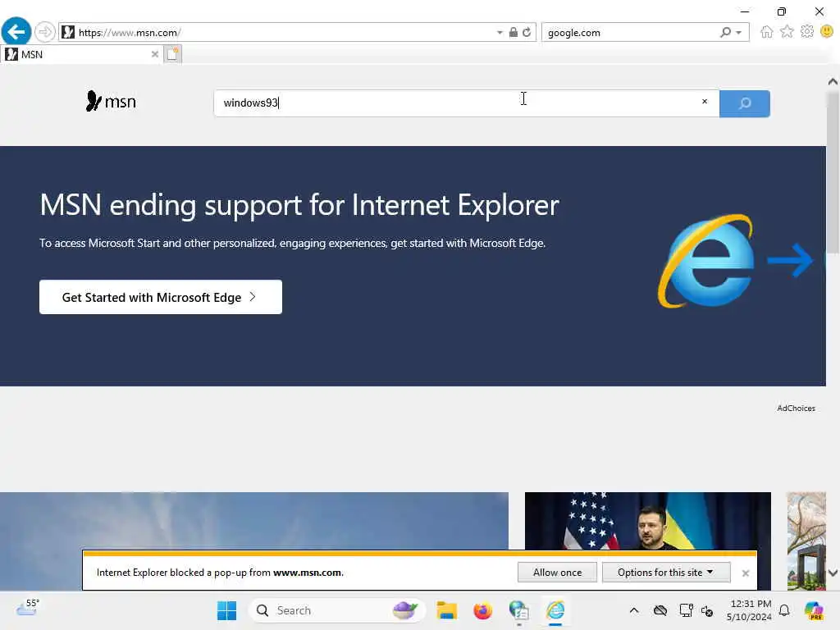Open the clock showing 12:31 PM
Screen dimensions: 840x630
coord(749,610)
